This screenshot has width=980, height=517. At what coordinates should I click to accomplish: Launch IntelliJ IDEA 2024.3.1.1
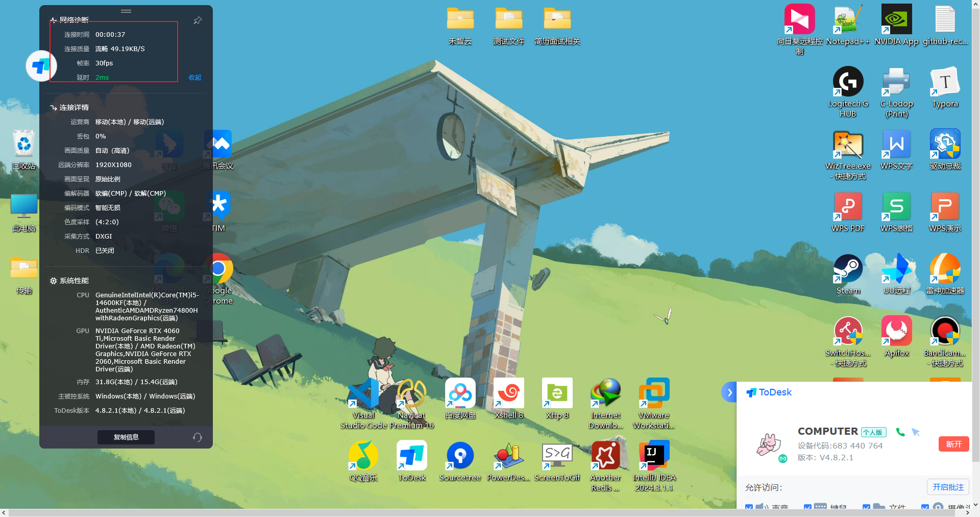[x=654, y=466]
